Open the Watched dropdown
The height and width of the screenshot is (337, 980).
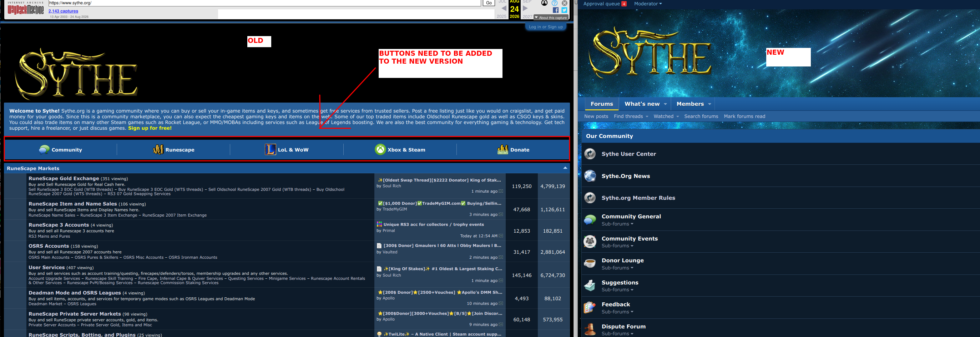pyautogui.click(x=666, y=117)
